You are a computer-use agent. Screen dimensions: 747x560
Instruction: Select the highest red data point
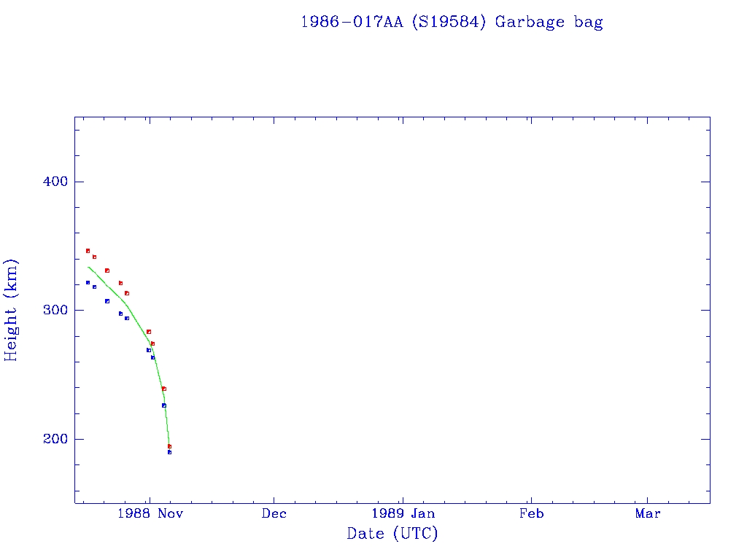(88, 251)
